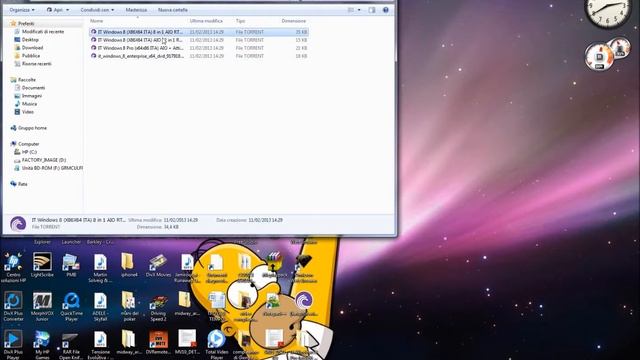The width and height of the screenshot is (640, 360).
Task: Toggle the preview pane icon
Action: tap(372, 10)
